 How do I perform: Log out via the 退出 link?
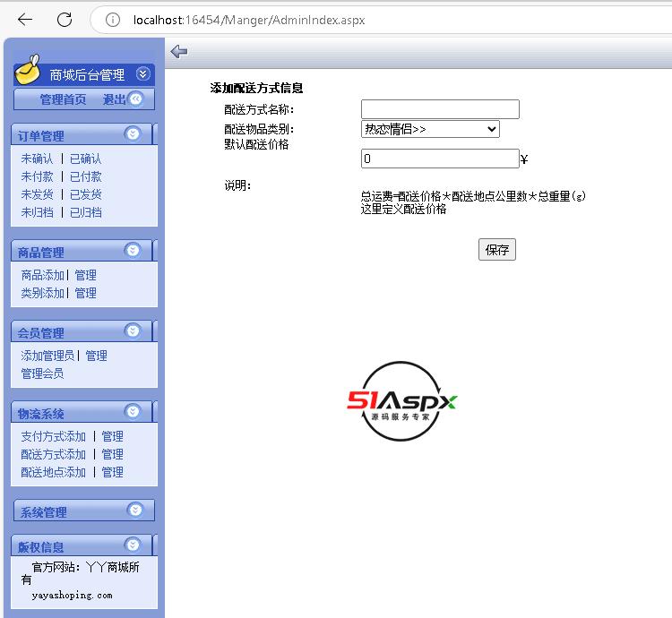click(114, 99)
